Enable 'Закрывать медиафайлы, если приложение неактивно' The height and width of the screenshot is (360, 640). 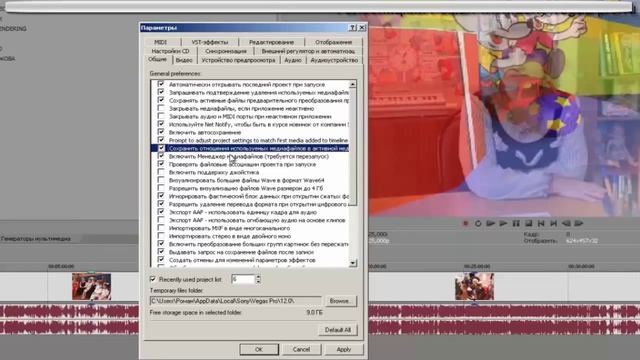pos(161,108)
